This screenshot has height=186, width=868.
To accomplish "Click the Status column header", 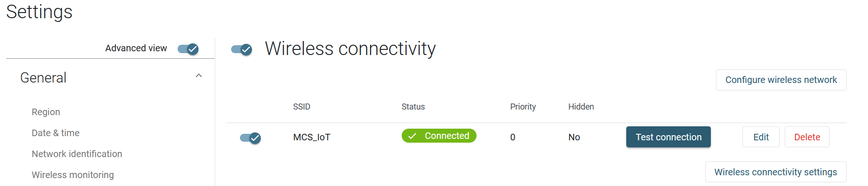I will (413, 107).
